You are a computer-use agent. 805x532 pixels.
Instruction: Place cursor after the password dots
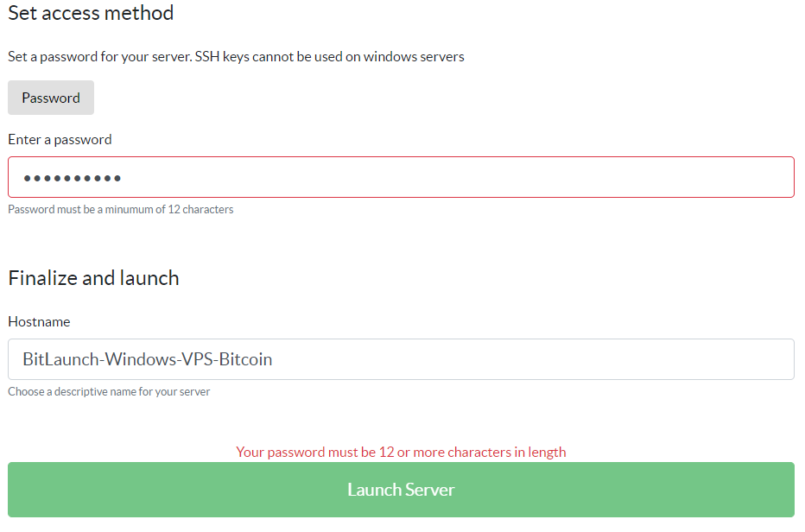[x=124, y=178]
